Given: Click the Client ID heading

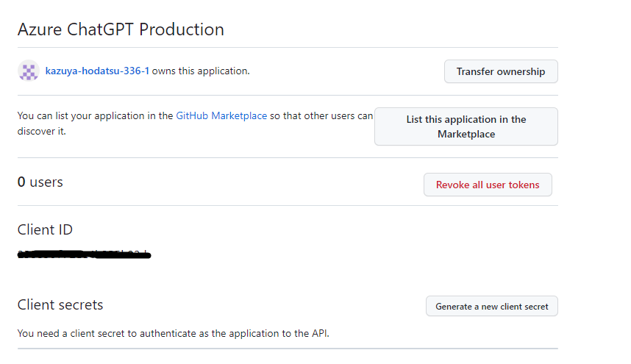Looking at the screenshot, I should pos(45,229).
